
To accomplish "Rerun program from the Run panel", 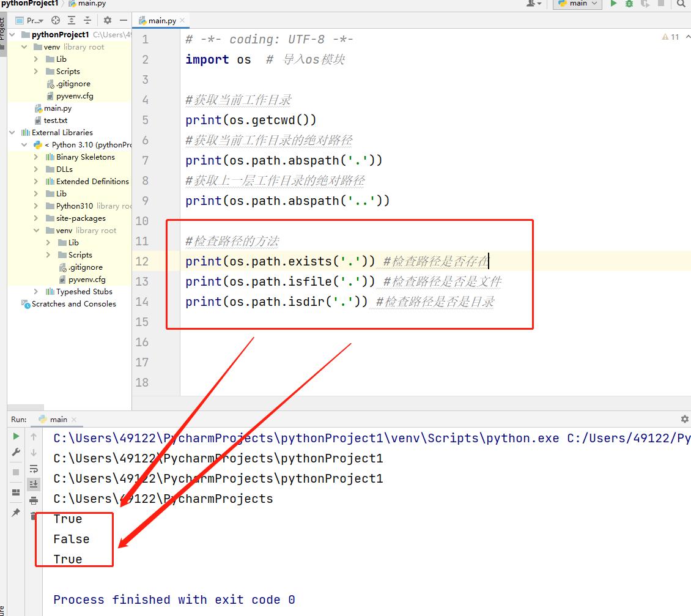I will tap(17, 436).
